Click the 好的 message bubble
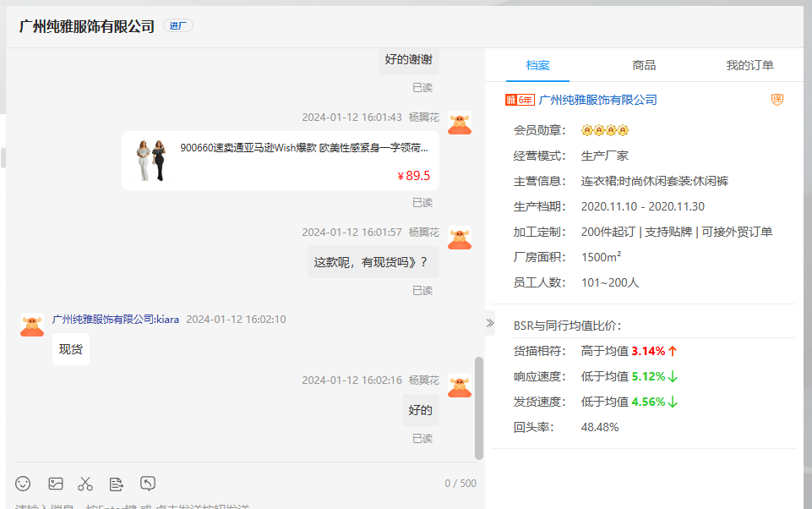812x509 pixels. point(421,410)
